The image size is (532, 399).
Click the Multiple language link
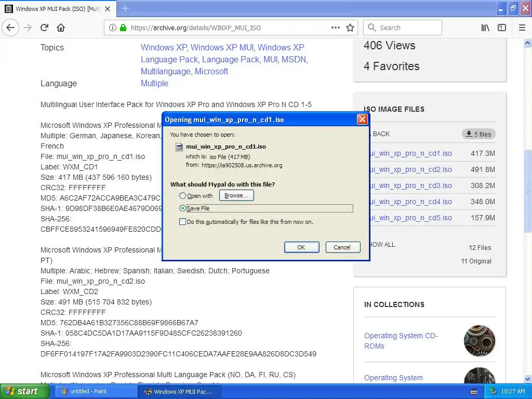[x=154, y=84]
